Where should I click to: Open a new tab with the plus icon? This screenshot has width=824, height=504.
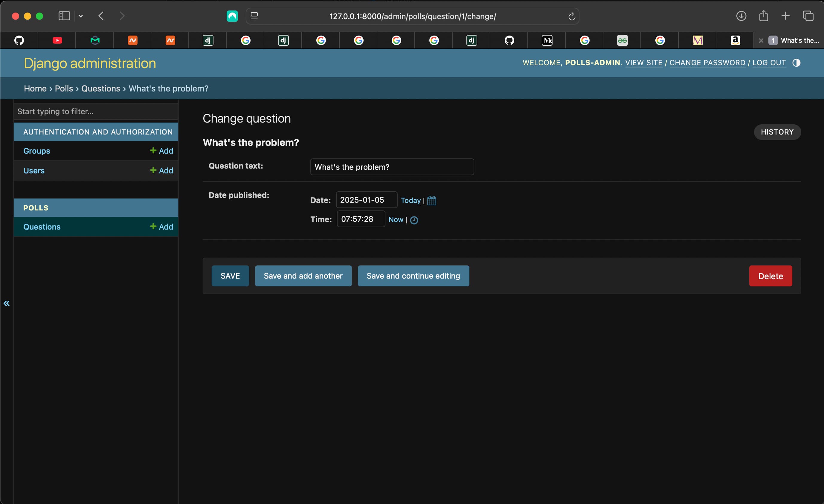[x=785, y=16]
